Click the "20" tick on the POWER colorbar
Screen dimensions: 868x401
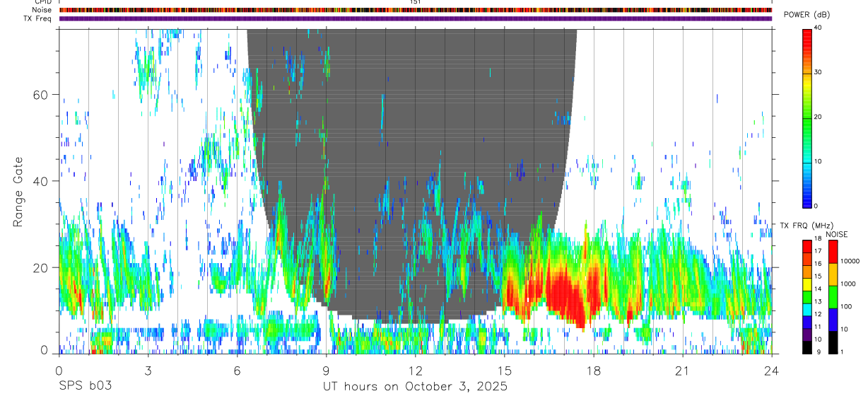click(x=819, y=117)
